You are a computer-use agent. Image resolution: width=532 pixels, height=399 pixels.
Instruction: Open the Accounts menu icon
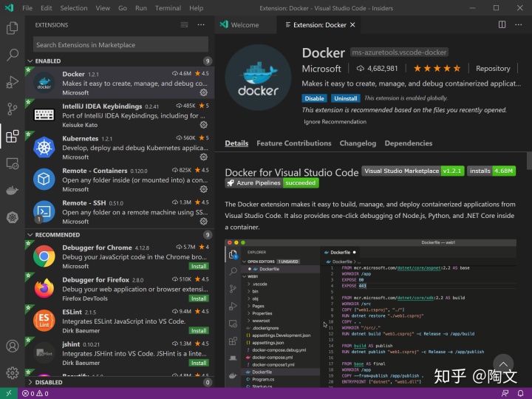coord(13,346)
